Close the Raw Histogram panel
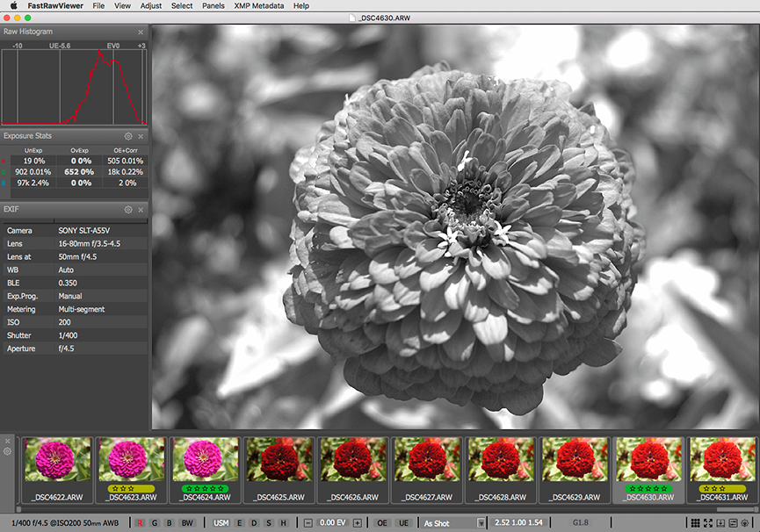This screenshot has width=760, height=532. click(141, 32)
